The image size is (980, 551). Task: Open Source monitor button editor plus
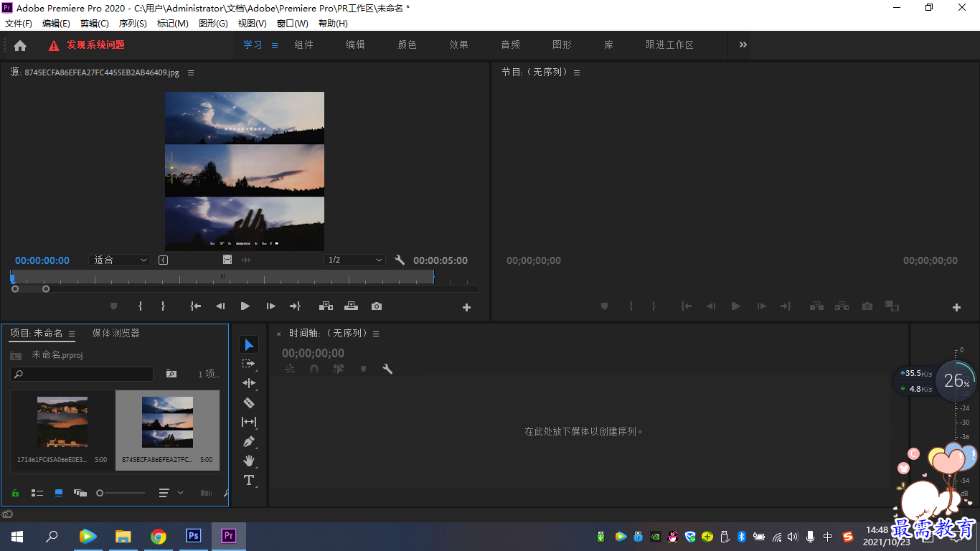466,307
